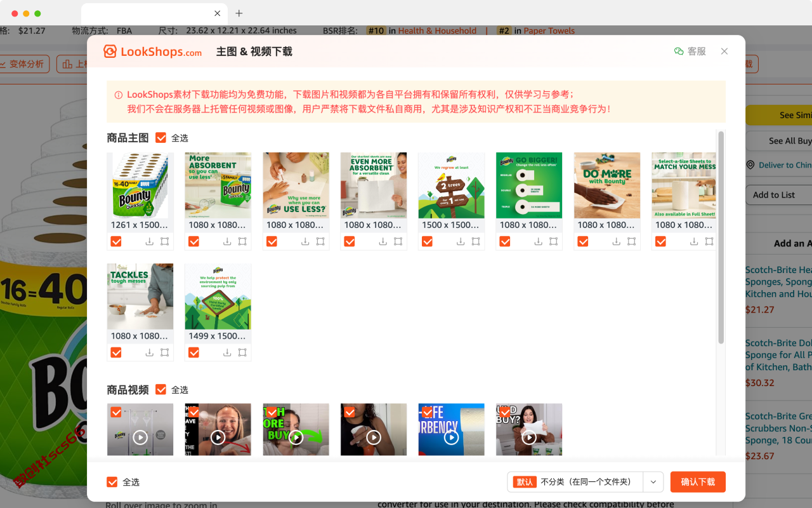Click crop icon under '2 trees' signpost image
Viewport: 812px width, 508px height.
click(x=476, y=241)
